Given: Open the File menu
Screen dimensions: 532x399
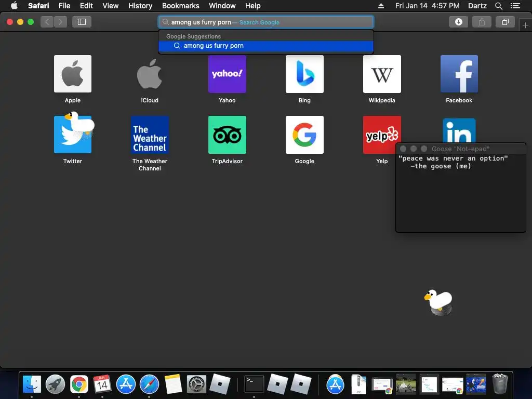Looking at the screenshot, I should click(64, 6).
